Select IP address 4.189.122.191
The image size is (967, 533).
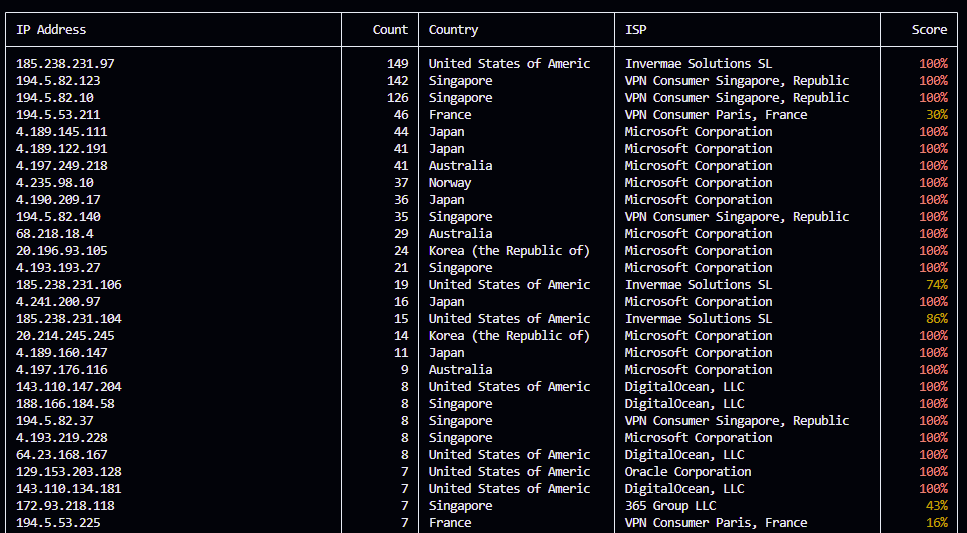coord(62,149)
